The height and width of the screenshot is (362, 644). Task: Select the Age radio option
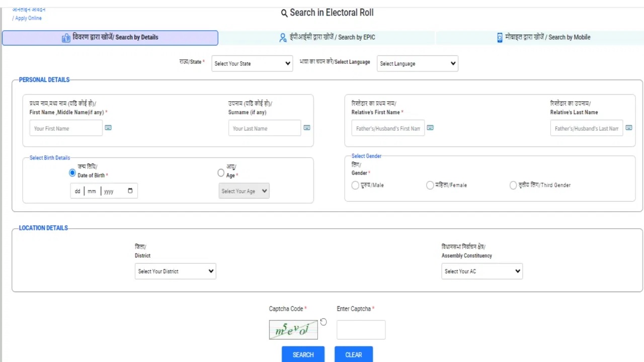point(221,173)
